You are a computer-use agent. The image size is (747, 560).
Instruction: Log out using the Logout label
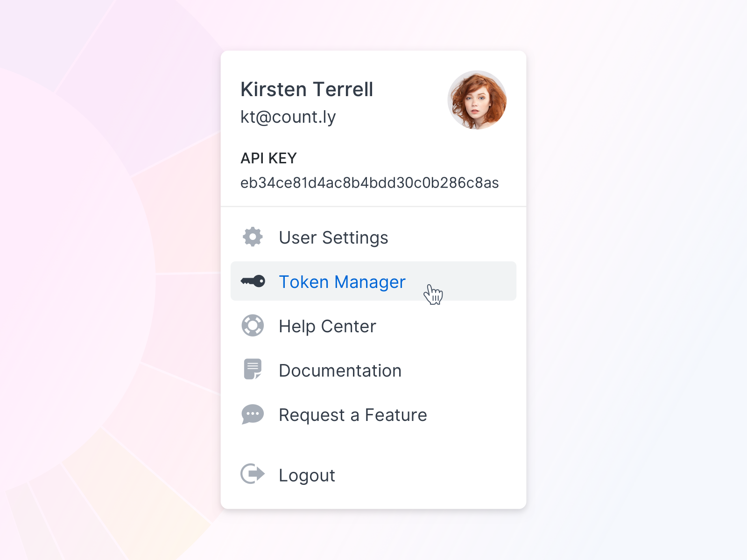tap(307, 475)
